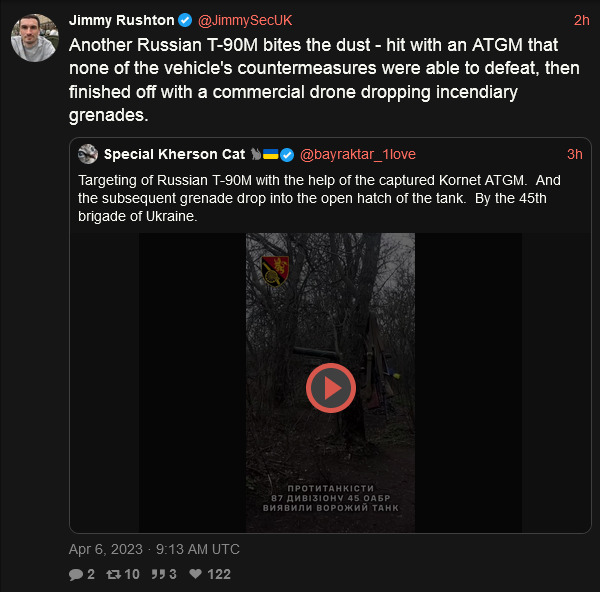Click the quote tweets icon
Screen dimensions: 600x592
pyautogui.click(x=159, y=575)
